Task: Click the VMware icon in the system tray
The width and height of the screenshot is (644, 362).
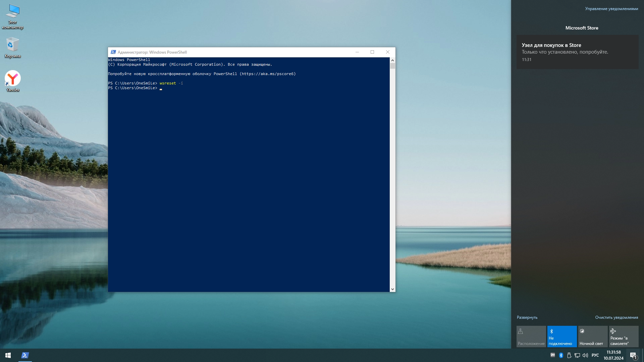Action: tap(552, 355)
